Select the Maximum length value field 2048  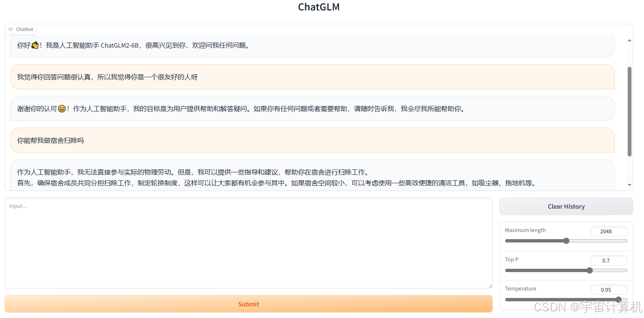pyautogui.click(x=609, y=231)
